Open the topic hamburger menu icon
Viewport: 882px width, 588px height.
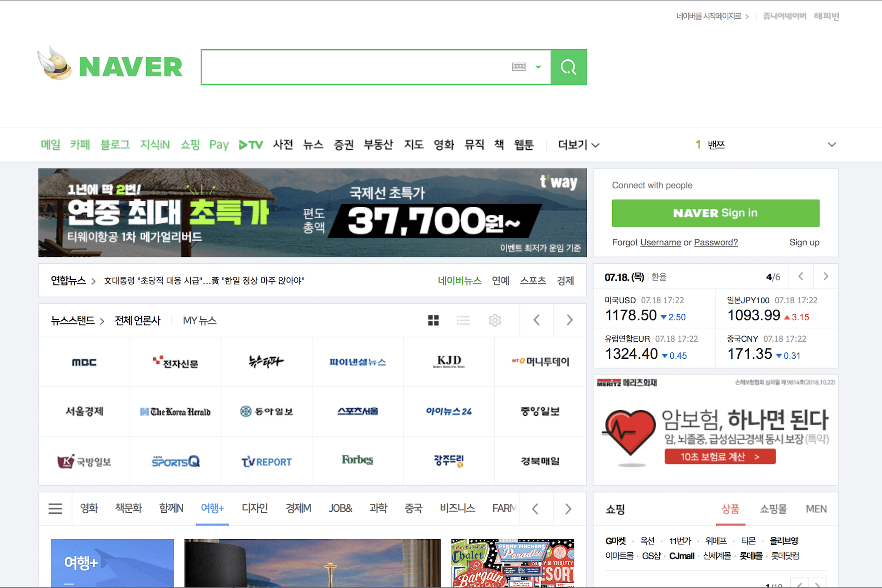(x=55, y=509)
